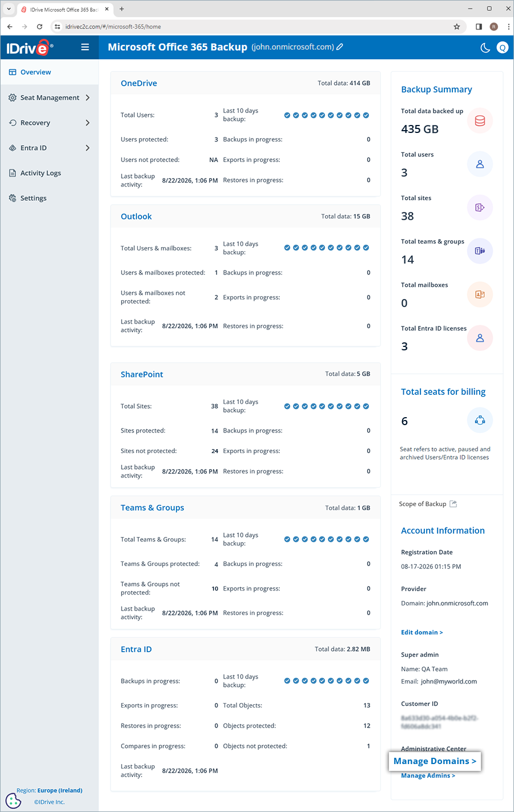Click the IDrive logo

click(30, 48)
